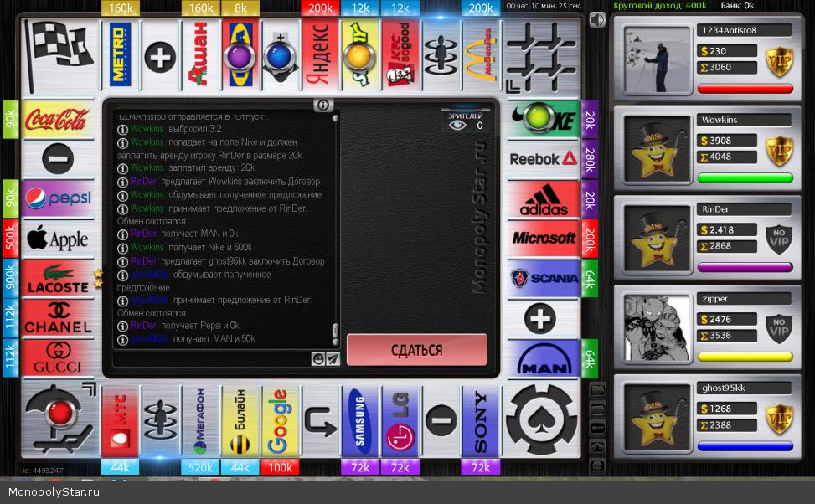The image size is (815, 504).
Task: Click ghost95kk's VIP shield badge
Action: coord(778,419)
